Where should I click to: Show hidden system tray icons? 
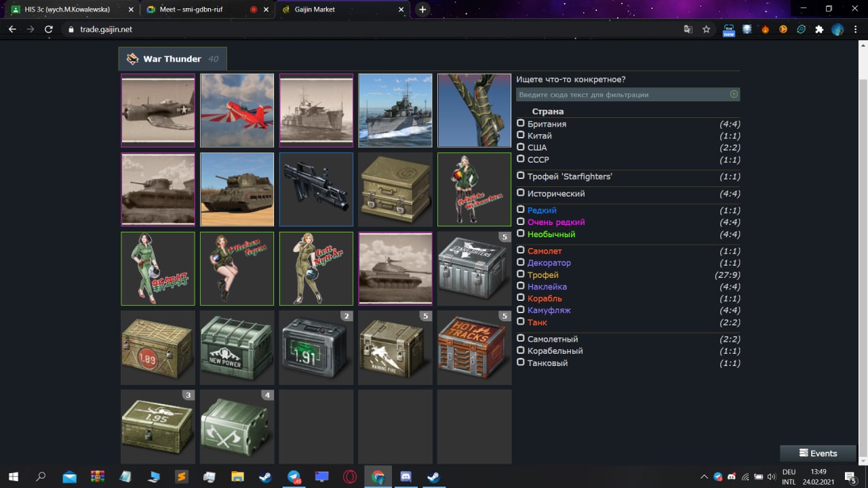[704, 476]
